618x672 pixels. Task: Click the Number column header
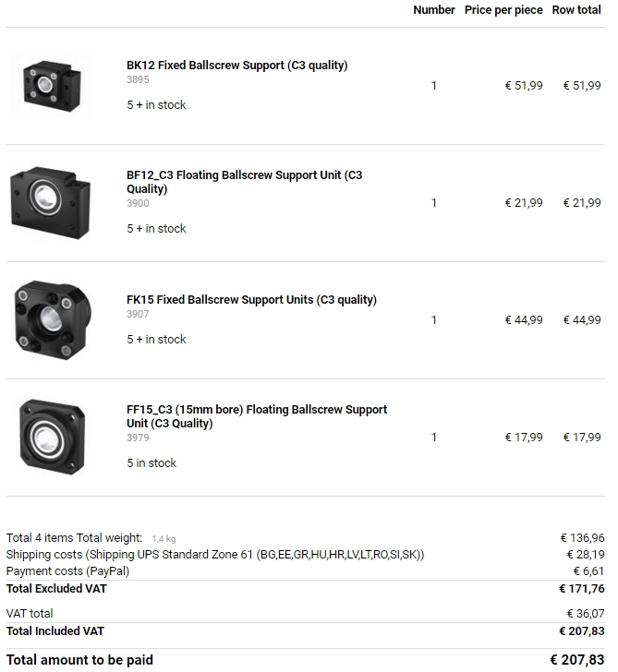[433, 10]
